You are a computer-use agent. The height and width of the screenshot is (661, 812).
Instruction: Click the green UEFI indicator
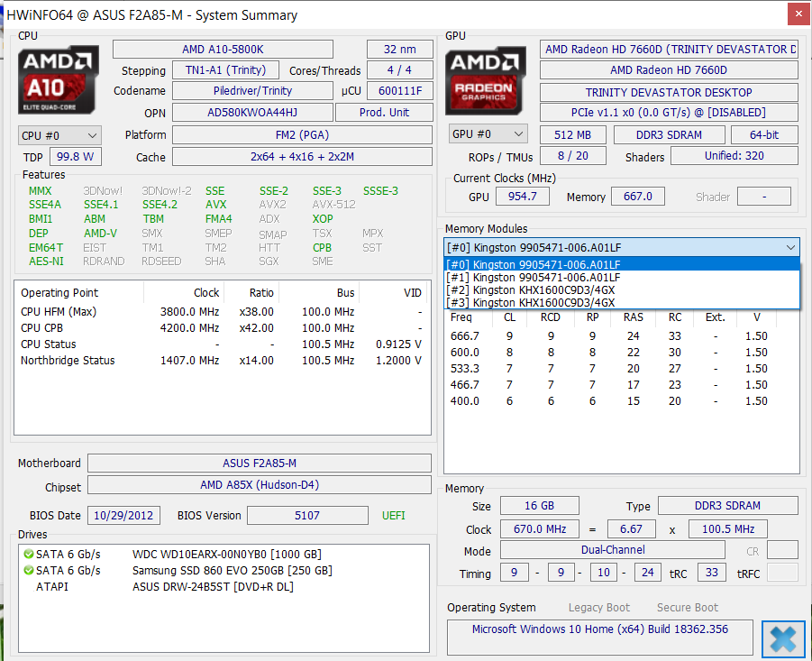[394, 516]
